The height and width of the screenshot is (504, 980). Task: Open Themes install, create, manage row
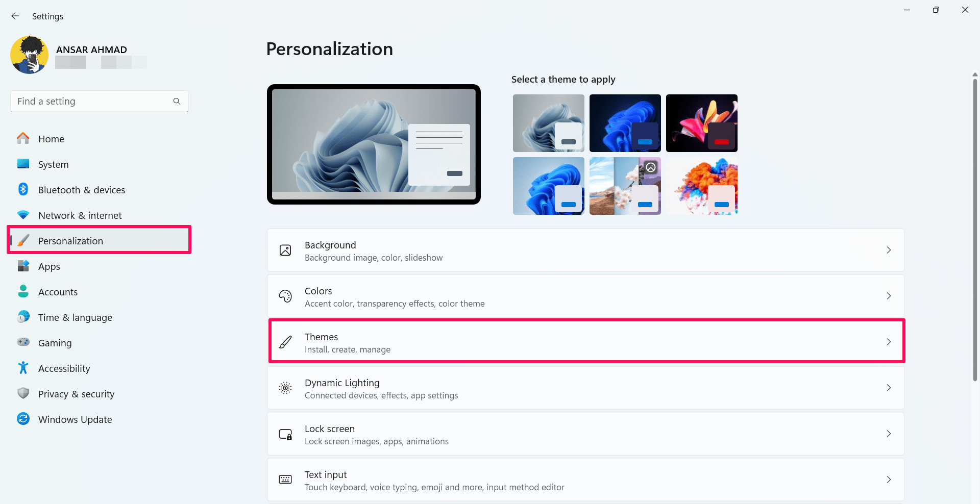point(586,342)
